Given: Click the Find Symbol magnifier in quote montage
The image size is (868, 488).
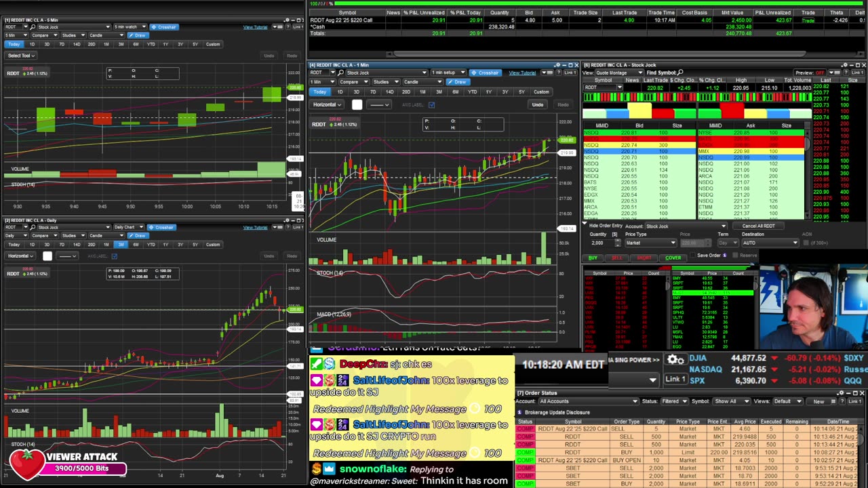Looking at the screenshot, I should 680,73.
